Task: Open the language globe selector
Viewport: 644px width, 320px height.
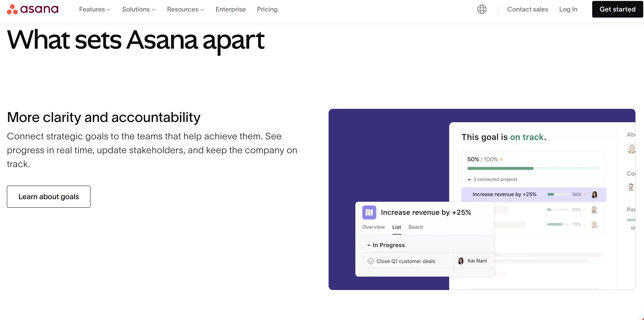Action: click(482, 9)
